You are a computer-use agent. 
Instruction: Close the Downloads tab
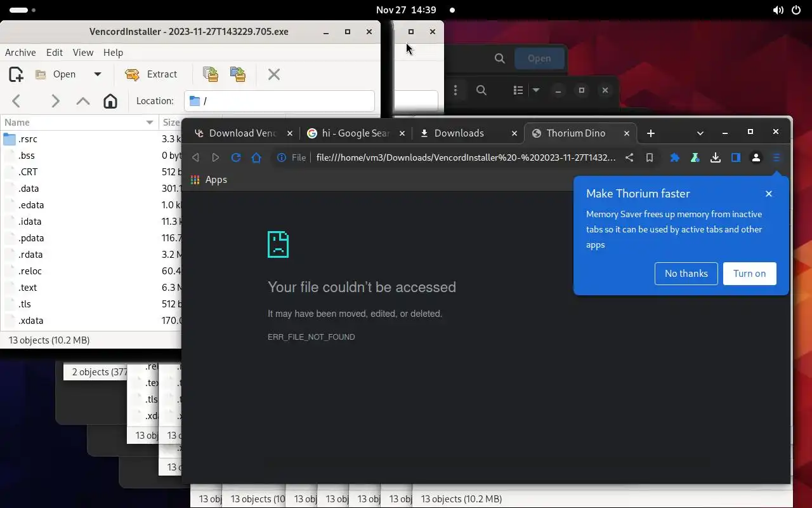(x=514, y=133)
